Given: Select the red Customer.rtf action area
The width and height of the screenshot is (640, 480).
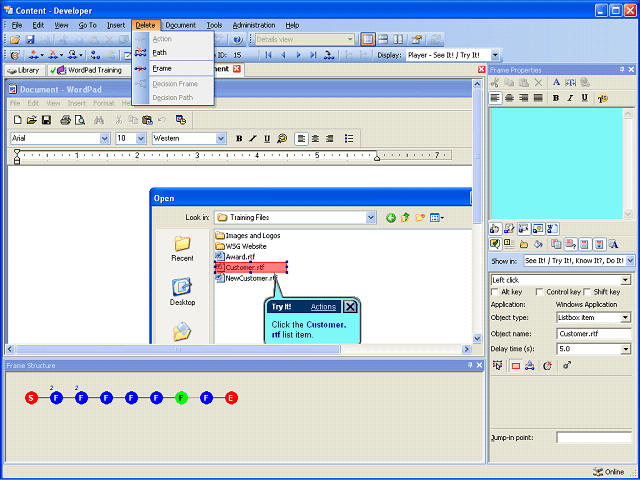Looking at the screenshot, I should [x=251, y=267].
